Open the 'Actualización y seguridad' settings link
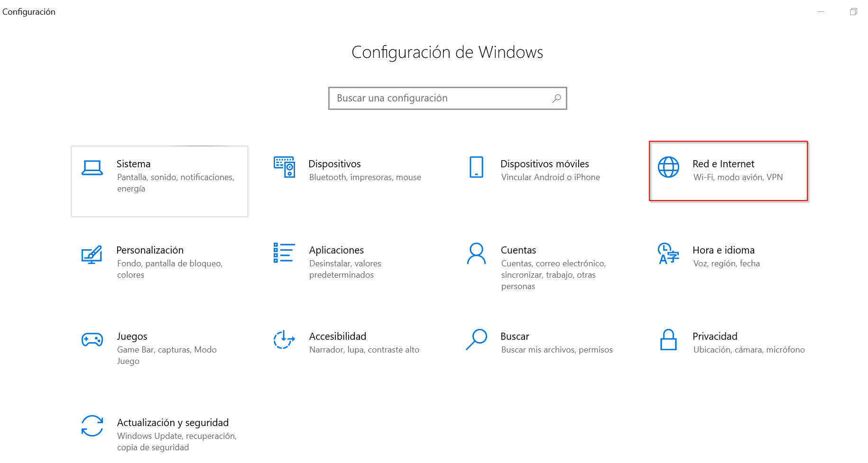This screenshot has width=868, height=463. coord(173,423)
